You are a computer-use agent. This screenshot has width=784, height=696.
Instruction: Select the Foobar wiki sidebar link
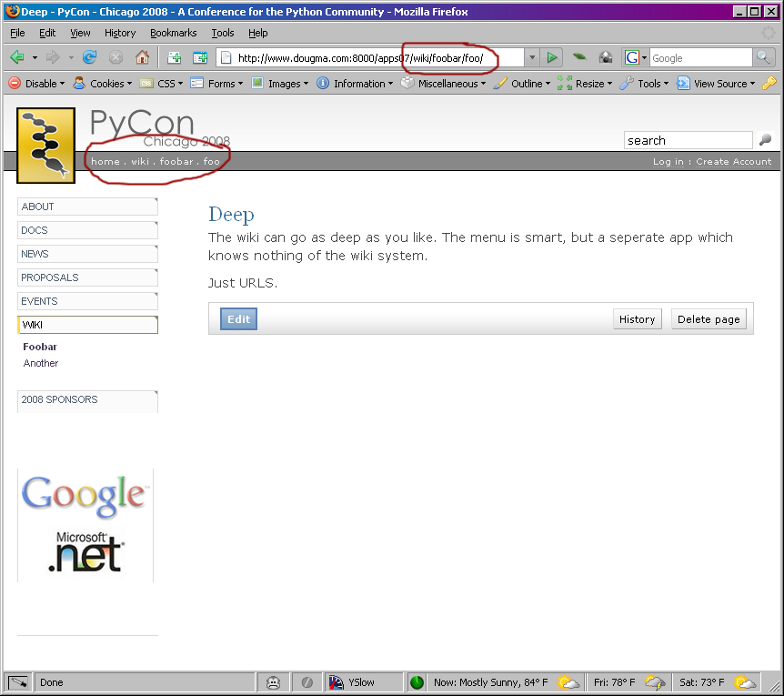(x=40, y=347)
